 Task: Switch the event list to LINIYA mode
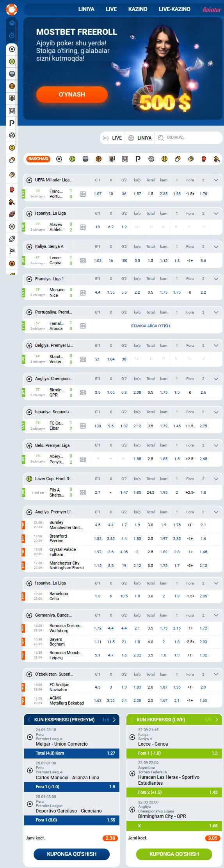tap(140, 138)
